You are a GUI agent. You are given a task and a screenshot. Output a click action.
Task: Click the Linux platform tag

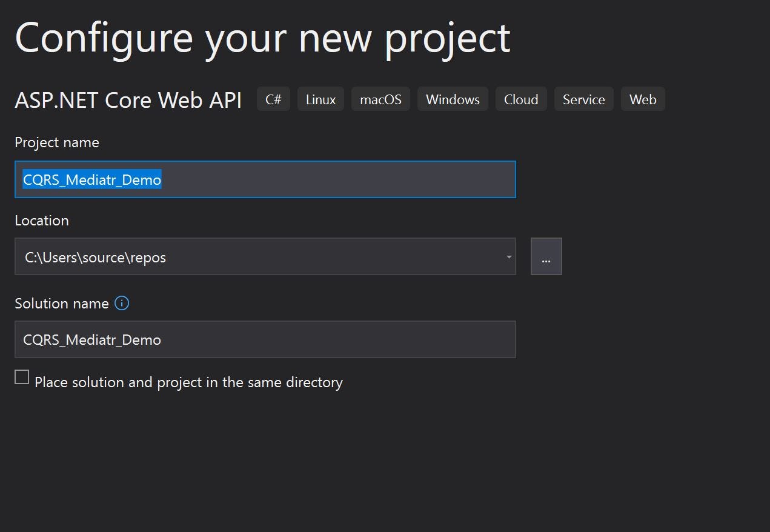[320, 99]
